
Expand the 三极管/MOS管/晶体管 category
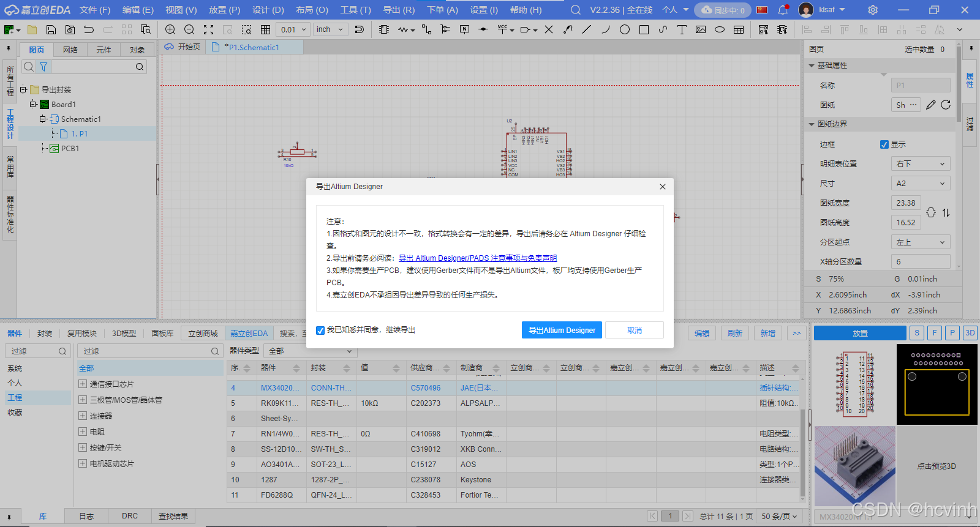coord(83,400)
